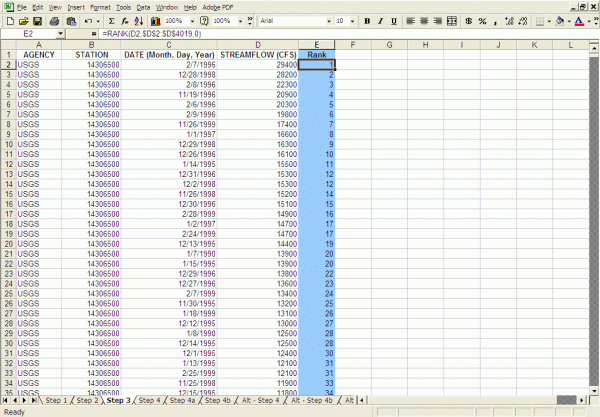Click the horizontal scrollbar right arrow
Screen dimensions: 600x417
pyautogui.click(x=582, y=400)
